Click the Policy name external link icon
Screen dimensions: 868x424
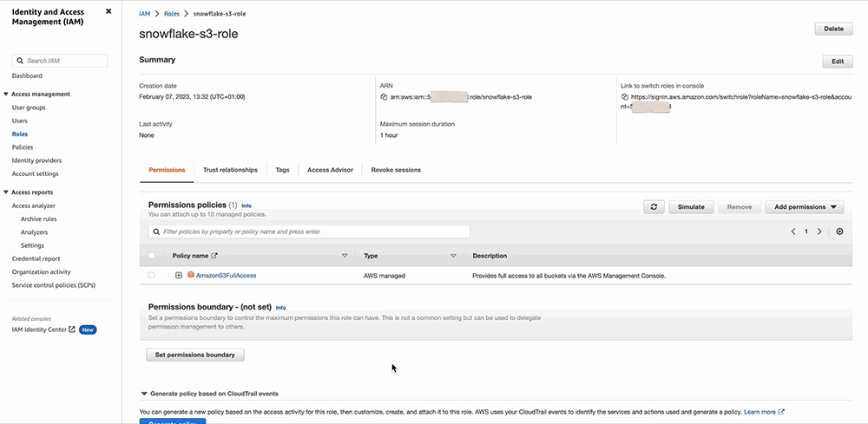(214, 256)
